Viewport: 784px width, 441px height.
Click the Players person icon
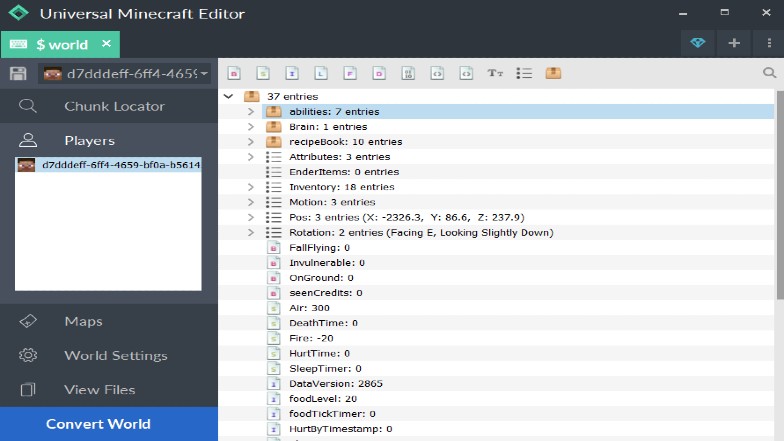28,140
